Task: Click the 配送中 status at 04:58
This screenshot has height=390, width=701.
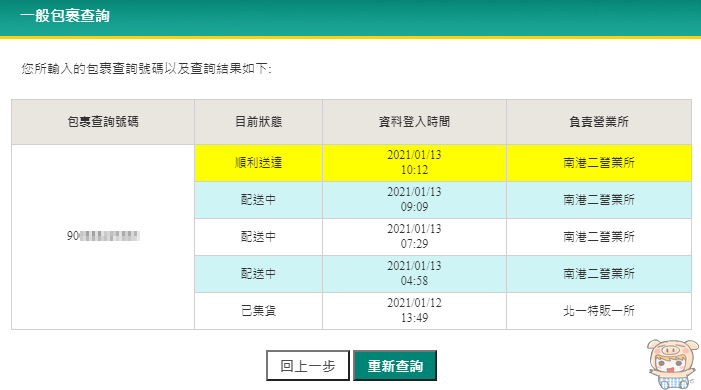Action: point(258,274)
